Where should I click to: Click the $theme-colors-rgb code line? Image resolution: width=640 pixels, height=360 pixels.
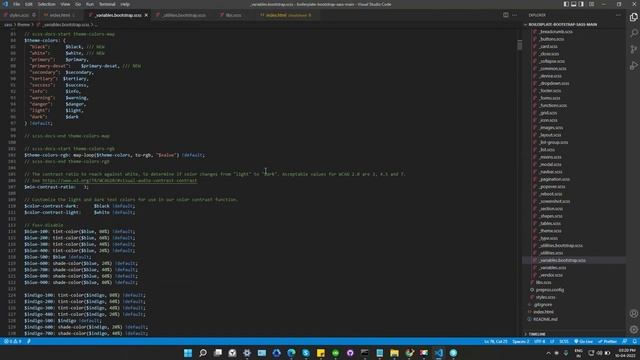pos(114,155)
